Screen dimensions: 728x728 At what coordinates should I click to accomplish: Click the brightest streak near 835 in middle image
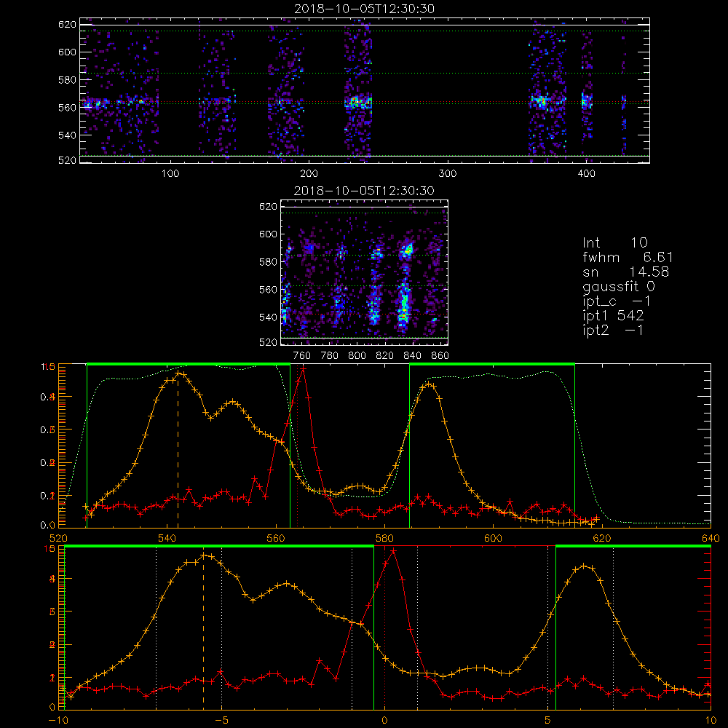click(404, 303)
